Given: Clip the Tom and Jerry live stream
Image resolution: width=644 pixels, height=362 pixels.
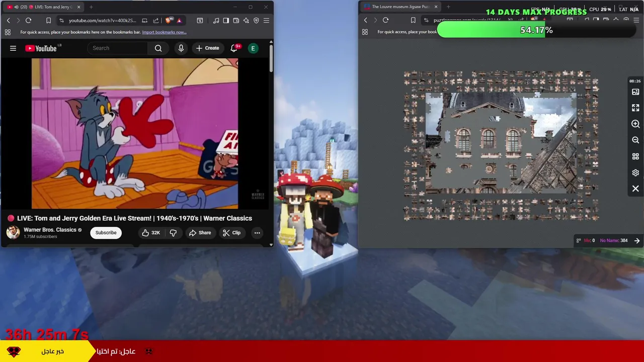Looking at the screenshot, I should pos(231,233).
